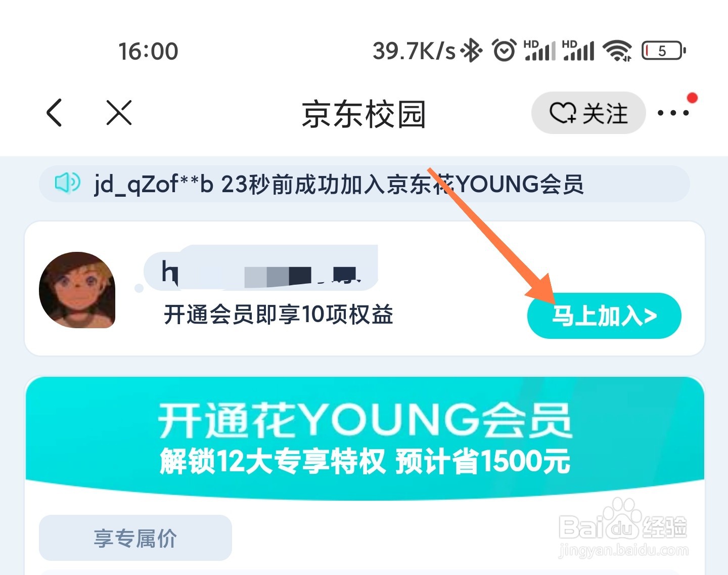
Task: Close the page with X icon
Action: click(x=119, y=112)
